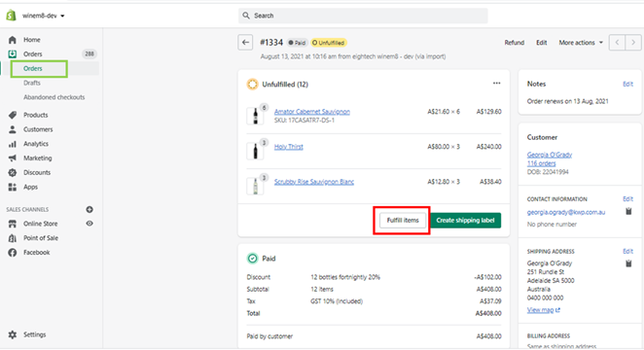The height and width of the screenshot is (350, 644).
Task: Select the Orders sub-item
Action: click(x=33, y=68)
